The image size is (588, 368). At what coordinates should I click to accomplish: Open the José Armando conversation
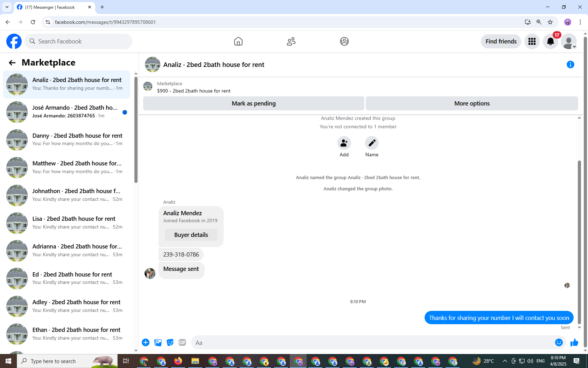[66, 112]
